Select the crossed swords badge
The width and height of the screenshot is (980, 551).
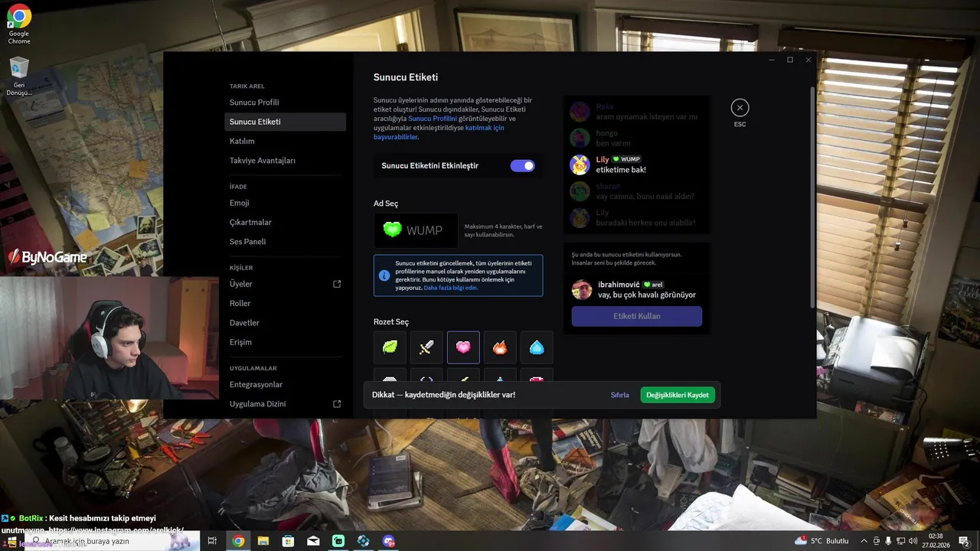(426, 347)
